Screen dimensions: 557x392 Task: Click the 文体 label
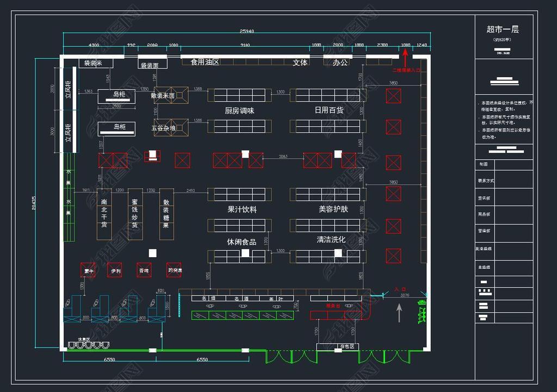pos(300,63)
